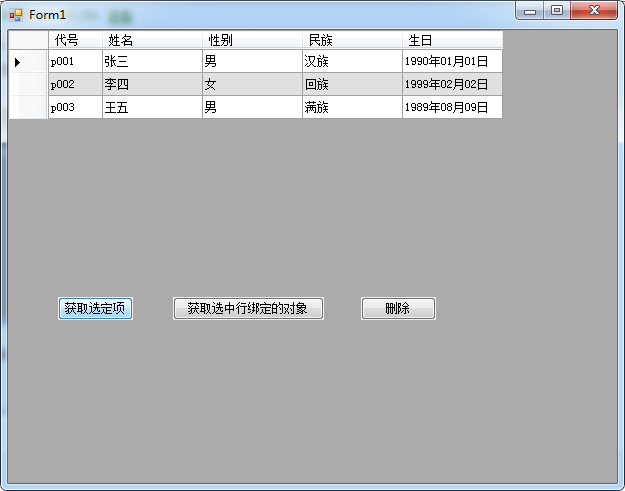Image resolution: width=625 pixels, height=491 pixels.
Task: Select the current-row arrow indicator
Action: point(18,62)
